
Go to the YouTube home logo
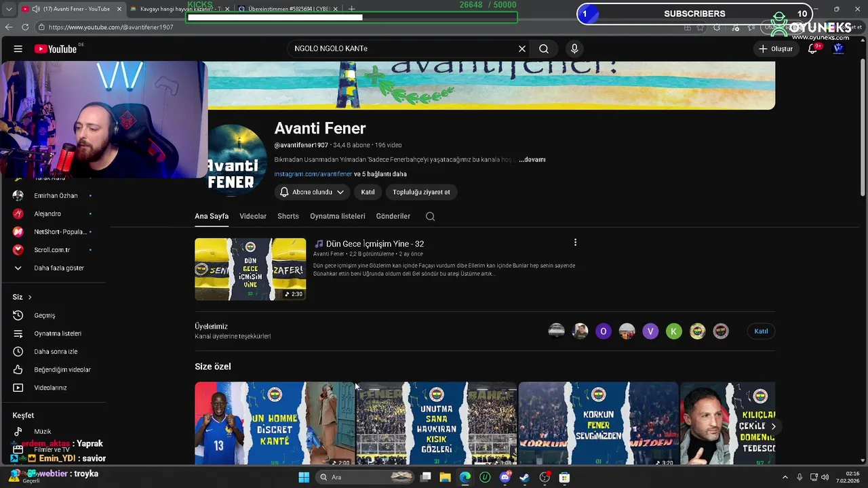click(x=56, y=49)
